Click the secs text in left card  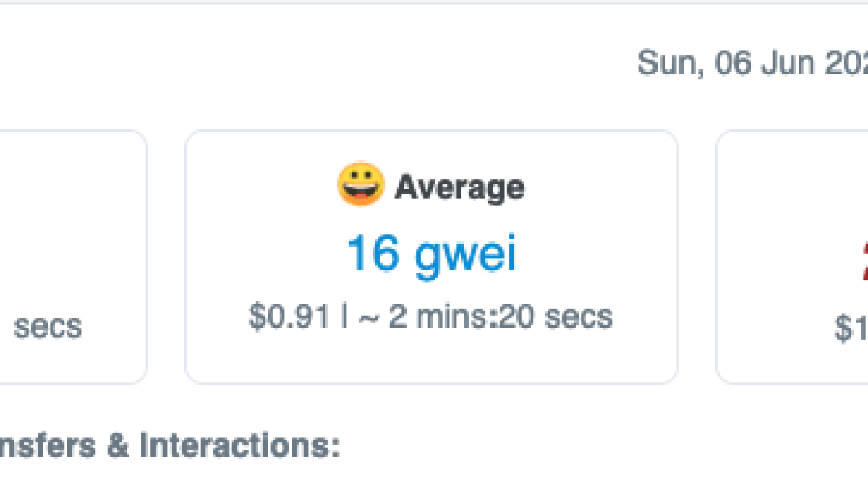click(x=48, y=327)
